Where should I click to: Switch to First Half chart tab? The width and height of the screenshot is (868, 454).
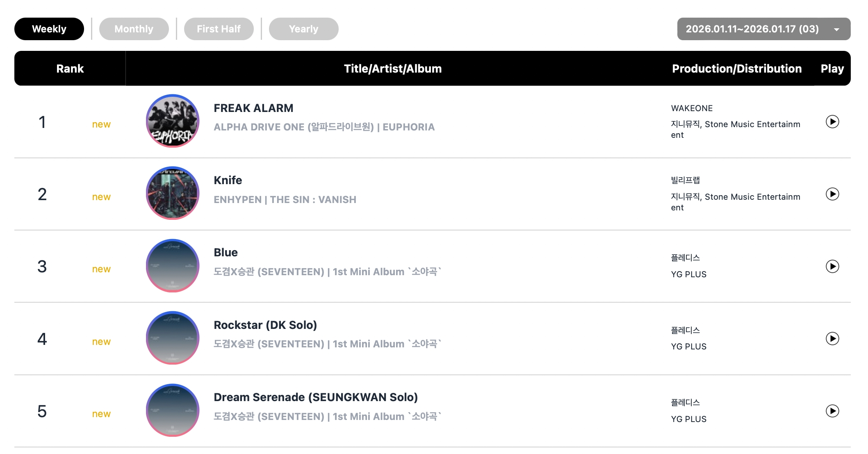click(x=219, y=29)
